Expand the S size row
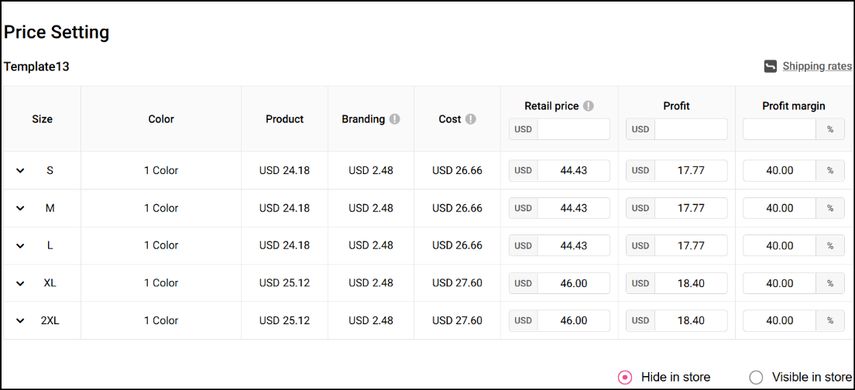 point(20,171)
